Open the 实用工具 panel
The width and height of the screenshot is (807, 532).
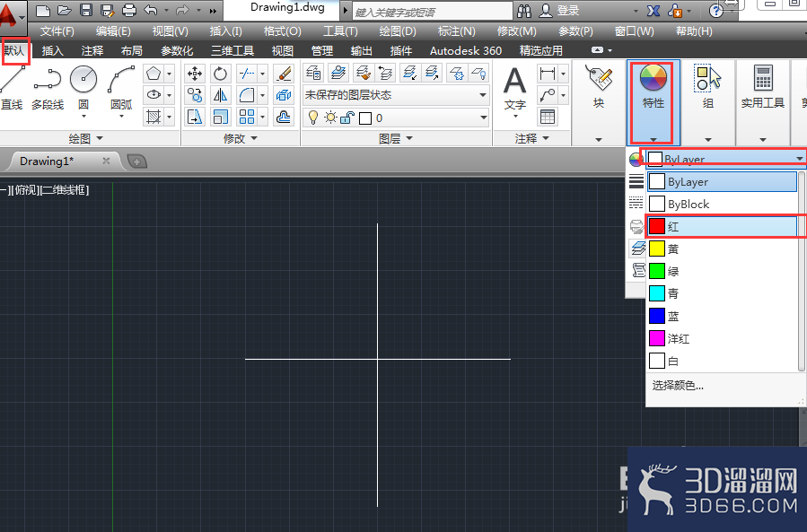point(763,103)
